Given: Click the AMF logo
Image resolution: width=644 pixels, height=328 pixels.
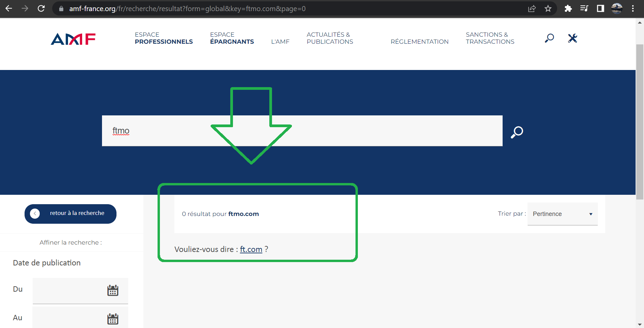Looking at the screenshot, I should 73,39.
